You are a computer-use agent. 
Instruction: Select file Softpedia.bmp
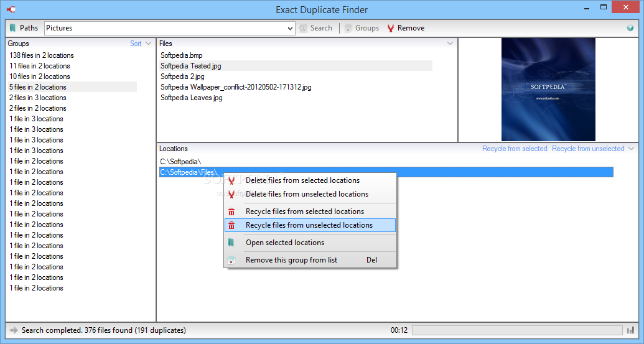182,55
